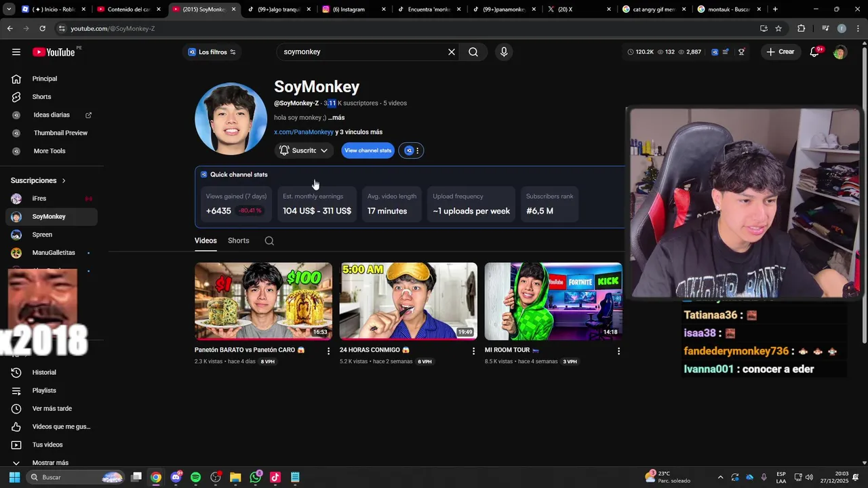Image resolution: width=868 pixels, height=488 pixels.
Task: Open the Suscrito notification dropdown
Action: tap(304, 150)
